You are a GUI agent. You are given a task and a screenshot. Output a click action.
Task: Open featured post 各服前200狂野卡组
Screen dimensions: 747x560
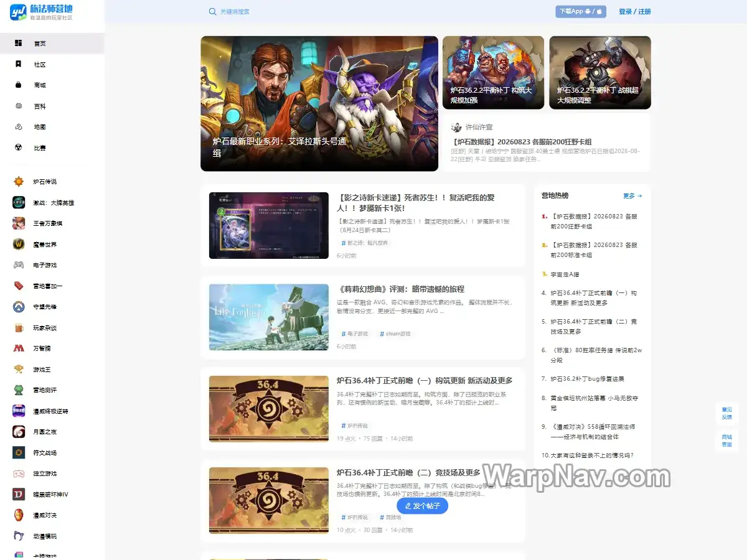click(522, 142)
